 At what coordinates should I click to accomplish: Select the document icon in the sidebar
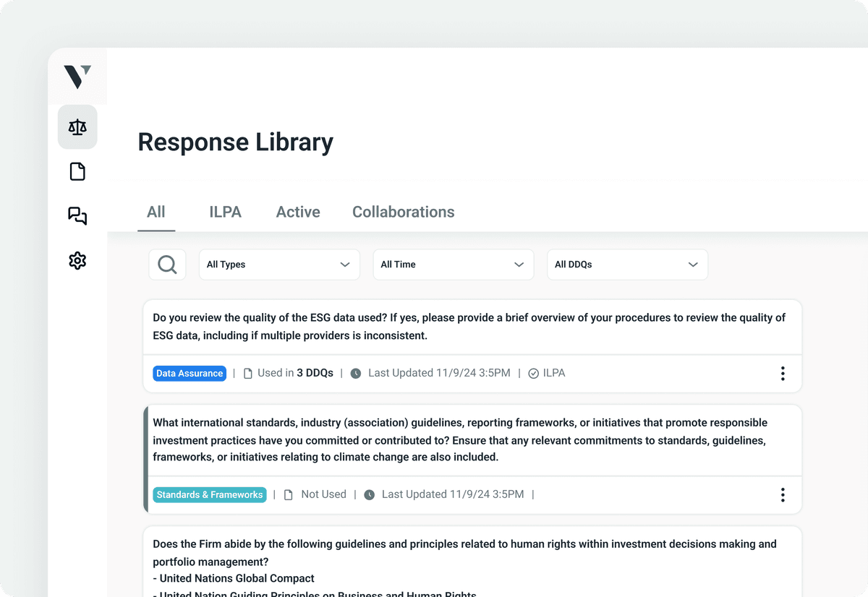77,171
